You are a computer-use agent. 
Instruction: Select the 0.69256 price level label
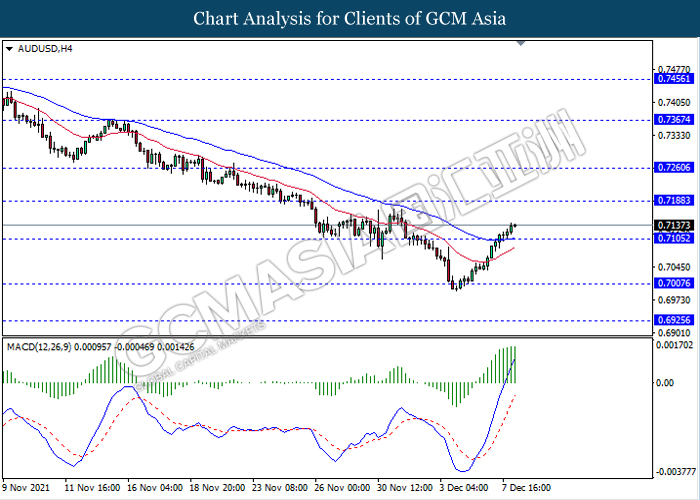(674, 320)
